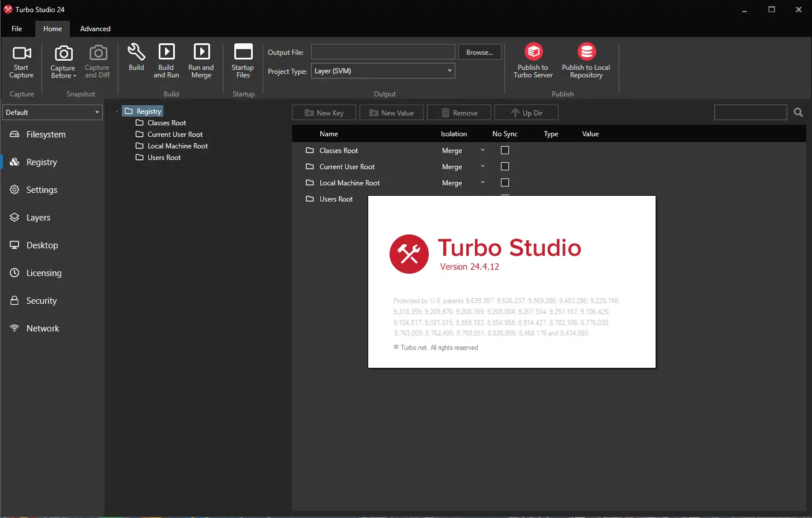Viewport: 812px width, 518px height.
Task: Open Startup Files from the ribbon
Action: 243,52
